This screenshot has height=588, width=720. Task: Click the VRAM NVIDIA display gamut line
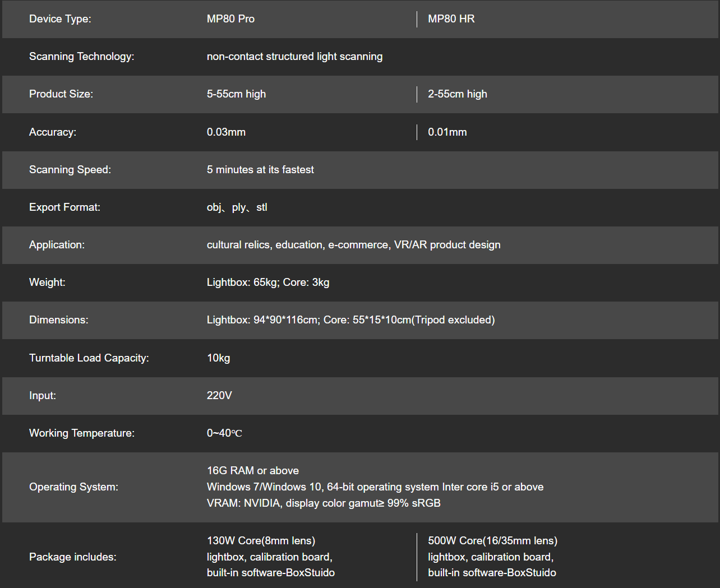pos(324,503)
